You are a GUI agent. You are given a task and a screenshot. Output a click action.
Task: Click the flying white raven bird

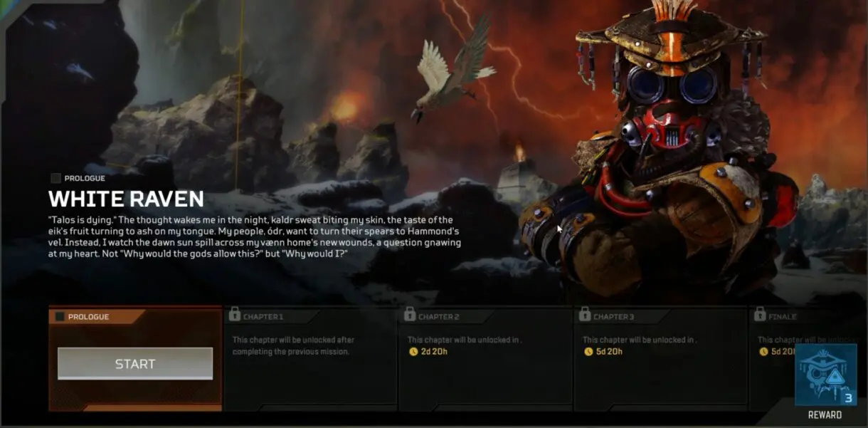(x=452, y=71)
